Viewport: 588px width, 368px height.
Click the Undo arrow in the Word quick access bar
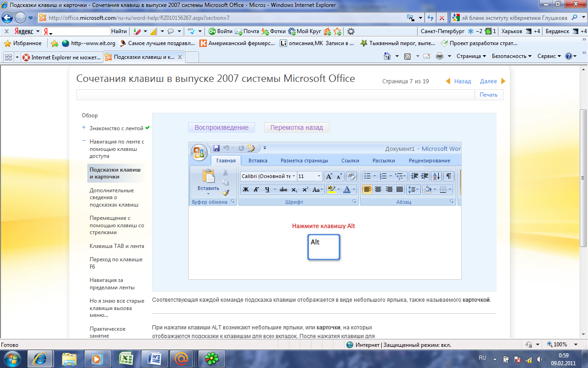tap(226, 148)
